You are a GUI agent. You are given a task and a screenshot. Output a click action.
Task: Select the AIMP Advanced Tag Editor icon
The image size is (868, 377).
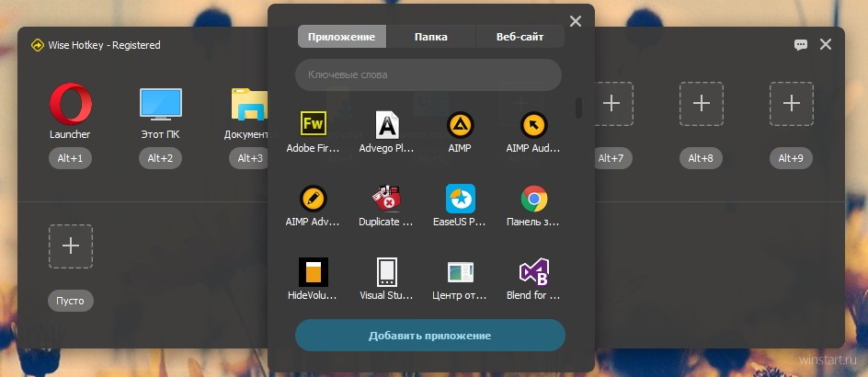pyautogui.click(x=314, y=199)
